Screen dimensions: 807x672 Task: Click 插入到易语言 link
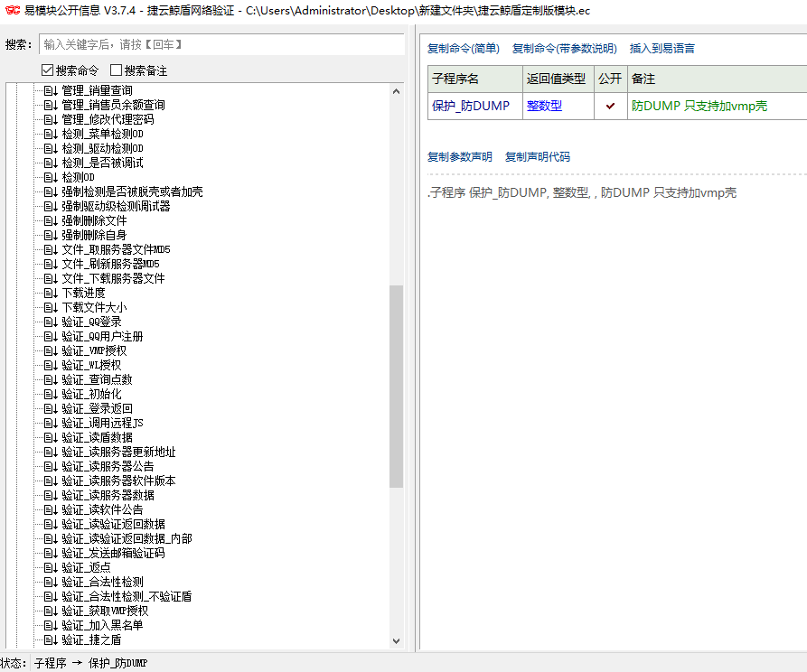point(662,49)
